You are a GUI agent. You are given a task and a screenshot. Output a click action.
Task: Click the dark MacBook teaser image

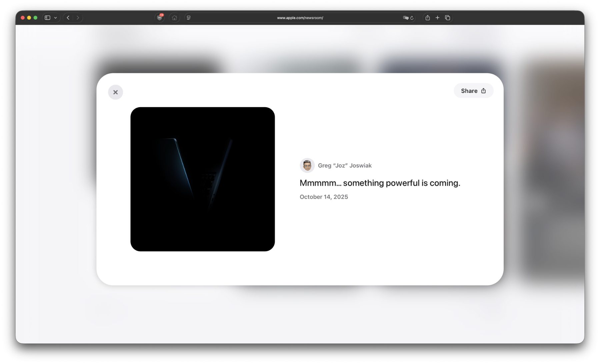pos(202,179)
